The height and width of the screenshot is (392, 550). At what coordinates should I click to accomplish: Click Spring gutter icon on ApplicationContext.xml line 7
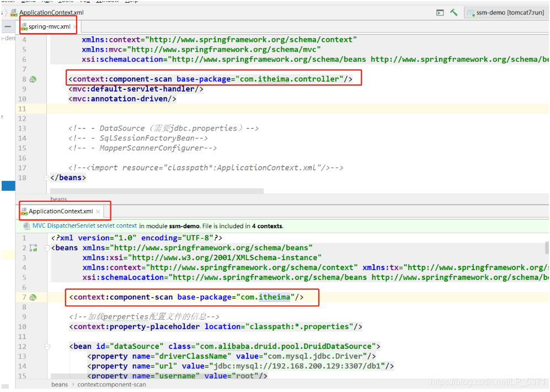coord(33,298)
